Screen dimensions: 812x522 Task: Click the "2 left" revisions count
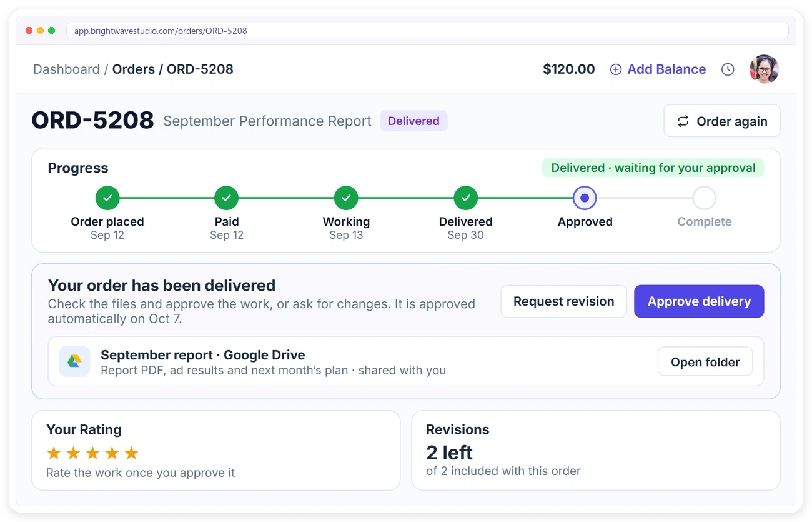[x=450, y=452]
